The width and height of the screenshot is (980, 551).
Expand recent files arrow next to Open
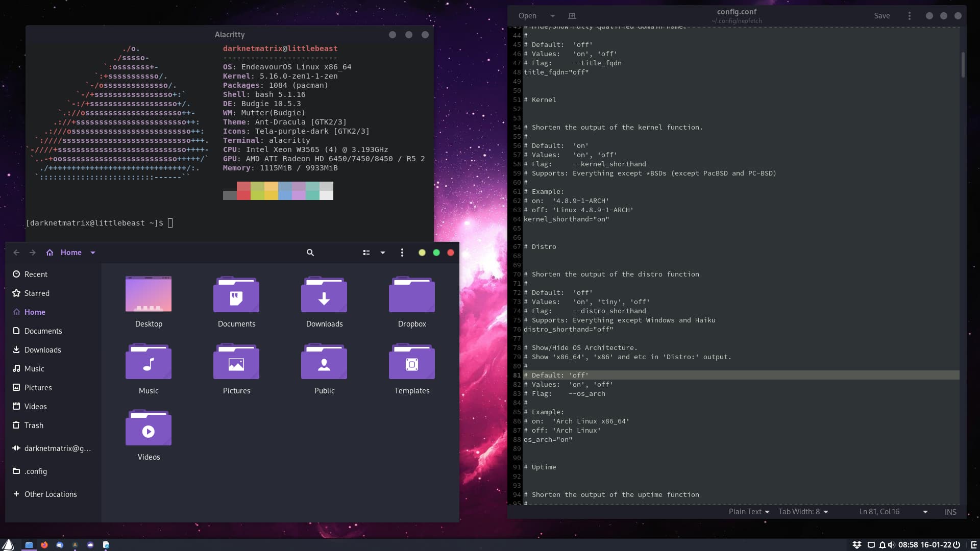coord(553,16)
